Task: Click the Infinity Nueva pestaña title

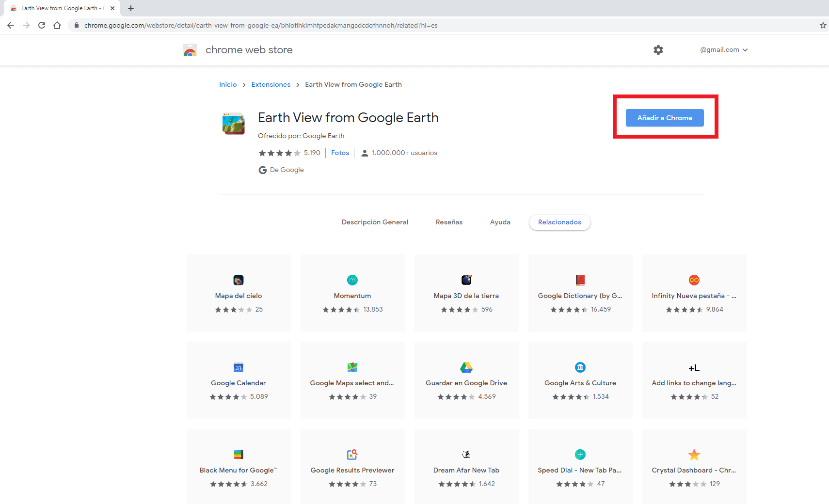Action: 694,296
